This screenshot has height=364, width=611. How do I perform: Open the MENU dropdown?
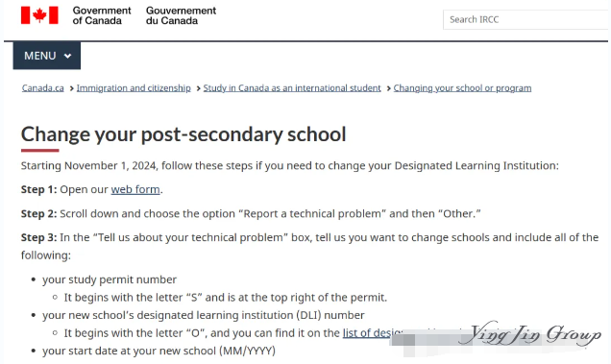click(x=47, y=56)
